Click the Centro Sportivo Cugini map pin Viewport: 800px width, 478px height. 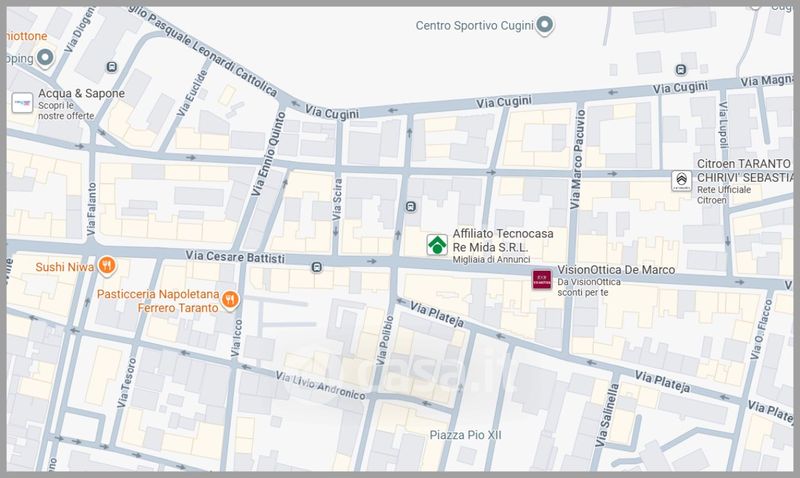pyautogui.click(x=545, y=25)
